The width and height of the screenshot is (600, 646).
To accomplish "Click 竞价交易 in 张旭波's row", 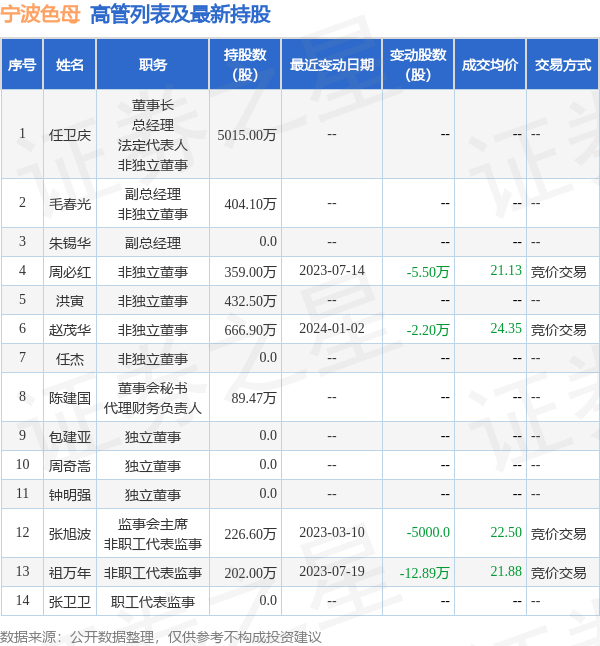I will (x=558, y=534).
